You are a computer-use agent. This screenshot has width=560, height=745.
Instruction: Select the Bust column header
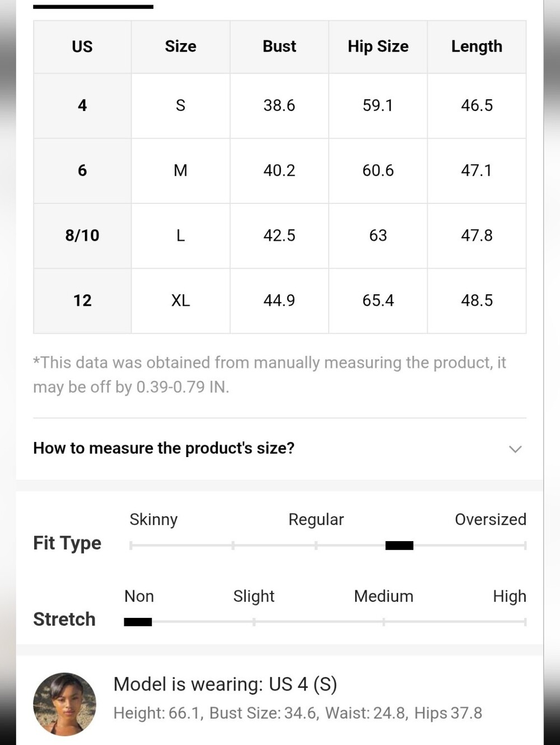click(x=279, y=46)
